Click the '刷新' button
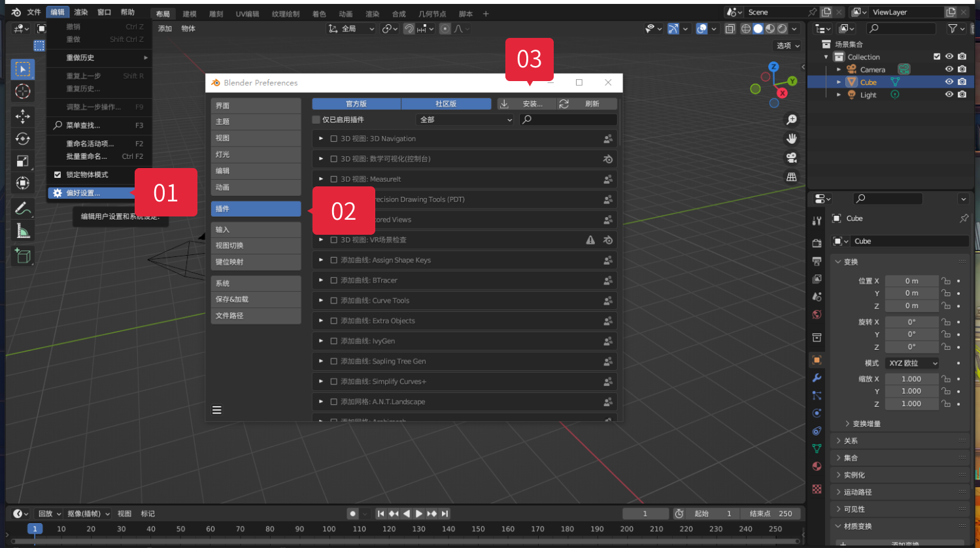The width and height of the screenshot is (980, 548). (586, 104)
